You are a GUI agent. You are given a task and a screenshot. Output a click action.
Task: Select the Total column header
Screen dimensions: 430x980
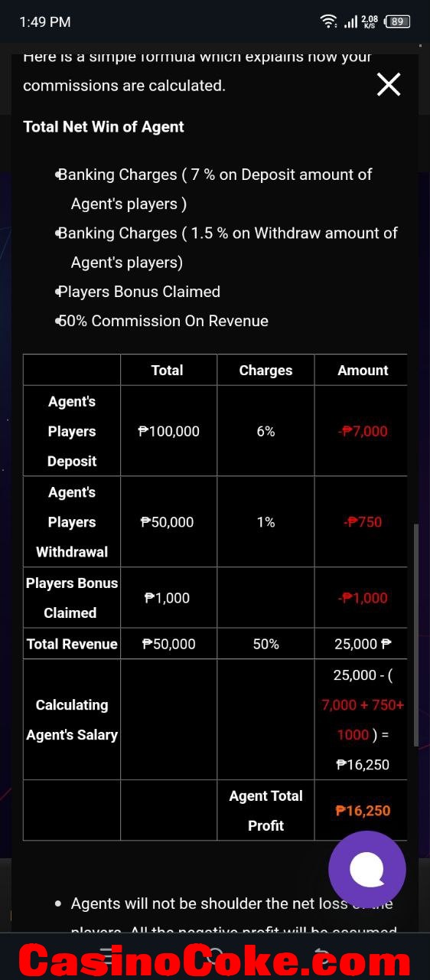click(167, 370)
